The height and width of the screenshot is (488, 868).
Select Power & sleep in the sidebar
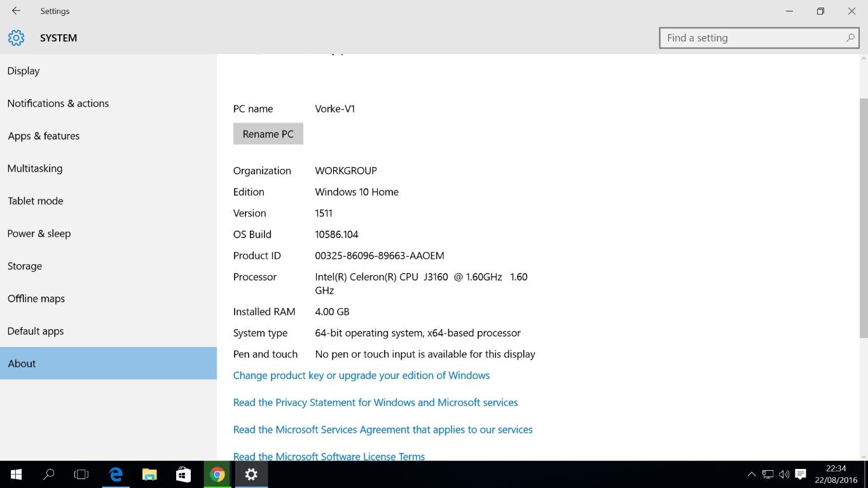click(x=108, y=233)
